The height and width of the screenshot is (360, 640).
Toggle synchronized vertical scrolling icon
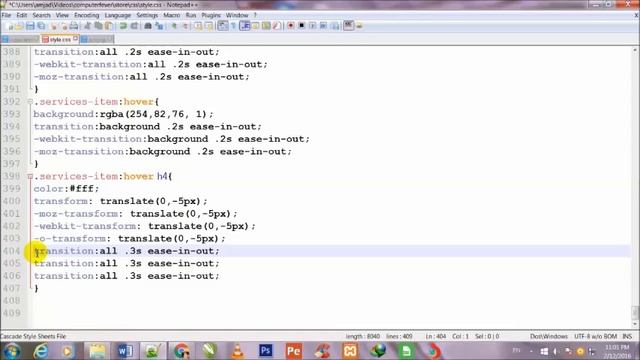tap(198, 26)
